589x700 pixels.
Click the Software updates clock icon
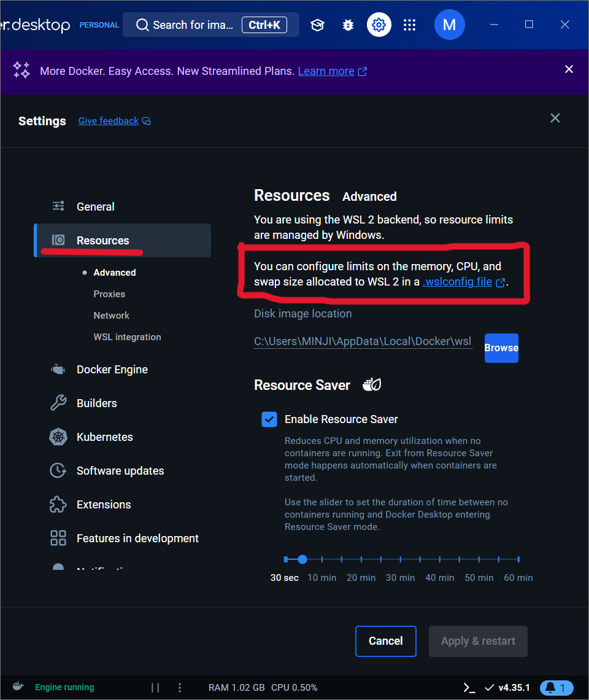click(58, 470)
